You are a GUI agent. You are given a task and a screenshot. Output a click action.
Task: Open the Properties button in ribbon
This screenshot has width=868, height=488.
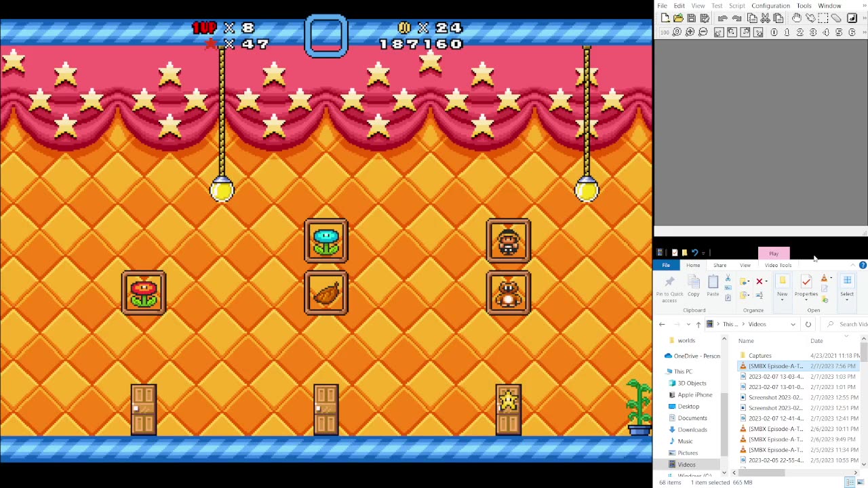click(x=806, y=287)
